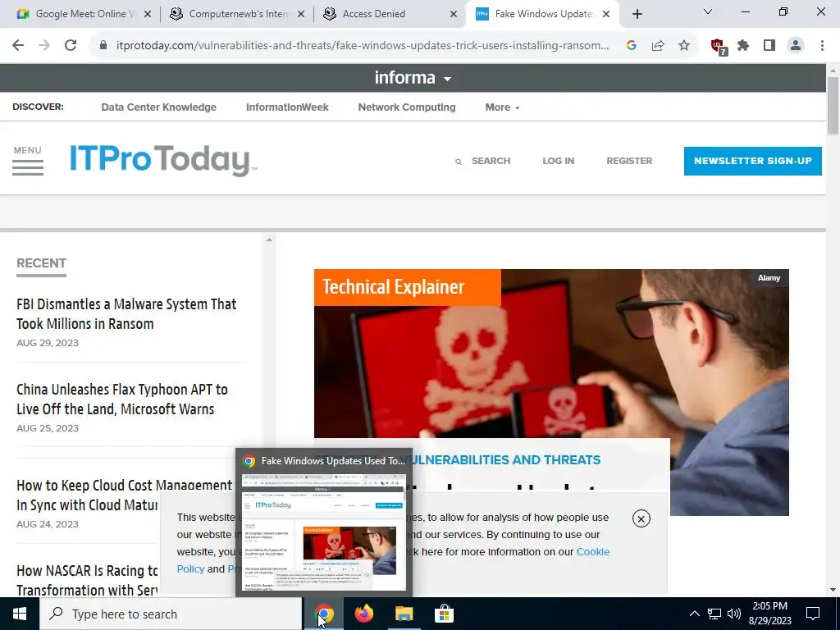
Task: Open How to Keep Cloud Cost article
Action: 125,495
